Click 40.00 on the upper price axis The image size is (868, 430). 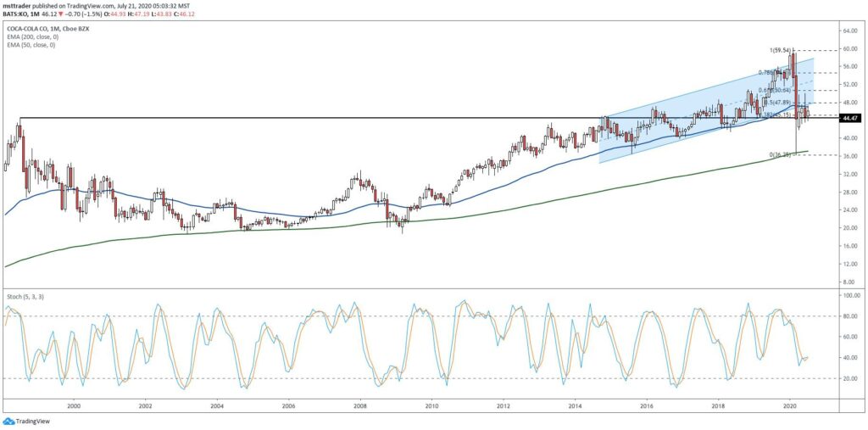tap(849, 138)
